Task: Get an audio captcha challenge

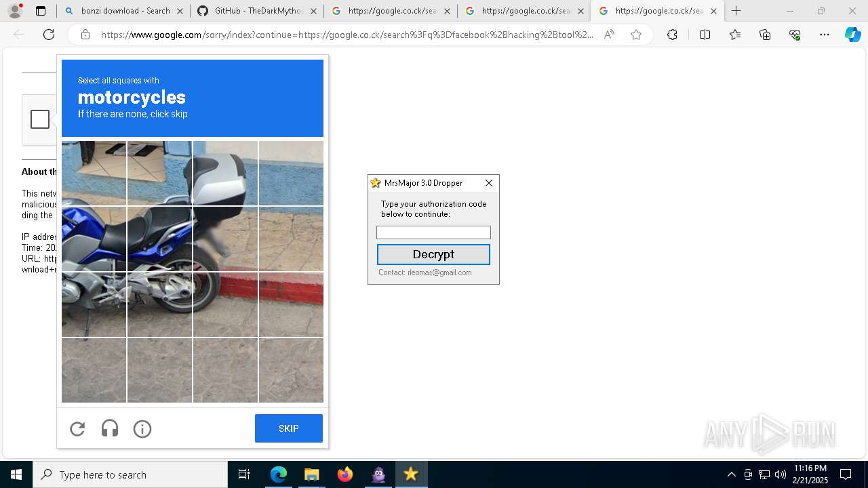Action: [110, 428]
